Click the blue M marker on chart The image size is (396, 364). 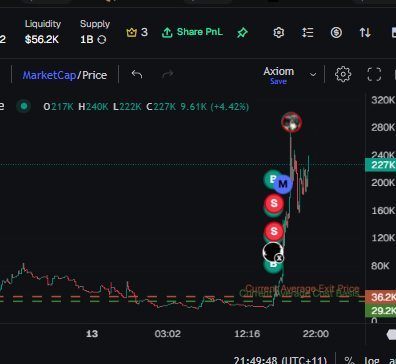coord(283,184)
